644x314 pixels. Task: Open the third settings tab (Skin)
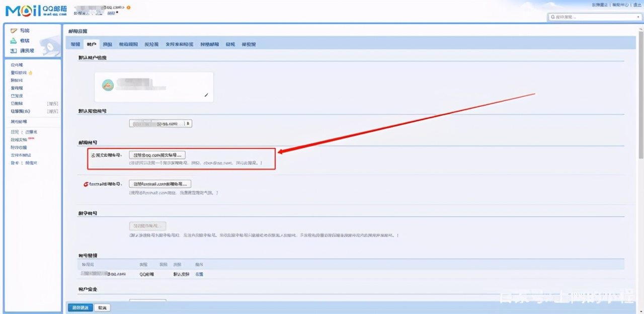107,44
